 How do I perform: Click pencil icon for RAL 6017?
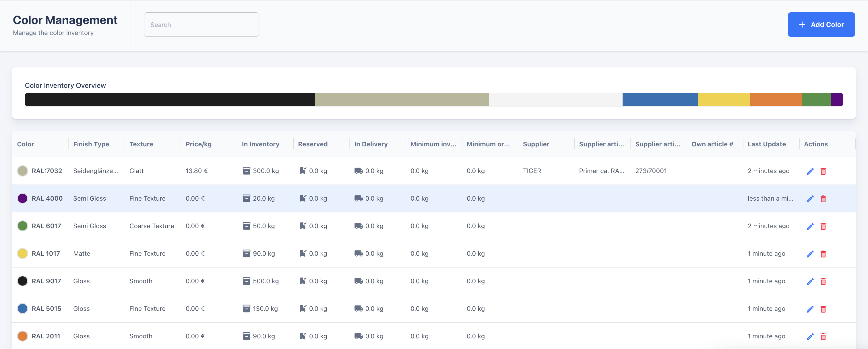coord(810,226)
